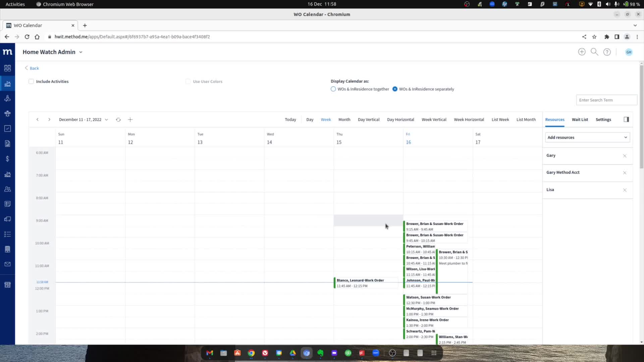644x362 pixels.
Task: Click the plus icon next to refresh
Action: coord(130,120)
